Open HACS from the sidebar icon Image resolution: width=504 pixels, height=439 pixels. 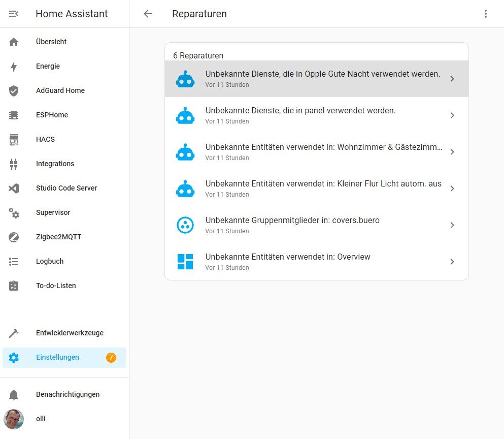coord(15,139)
